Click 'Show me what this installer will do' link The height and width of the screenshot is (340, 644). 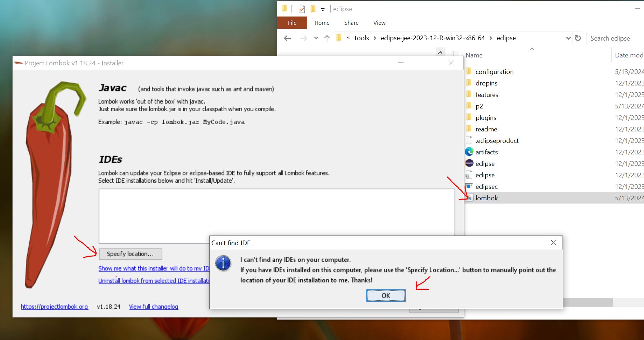154,269
